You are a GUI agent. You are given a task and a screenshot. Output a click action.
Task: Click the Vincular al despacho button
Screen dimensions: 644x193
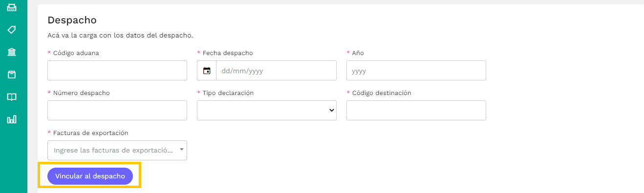(90, 176)
